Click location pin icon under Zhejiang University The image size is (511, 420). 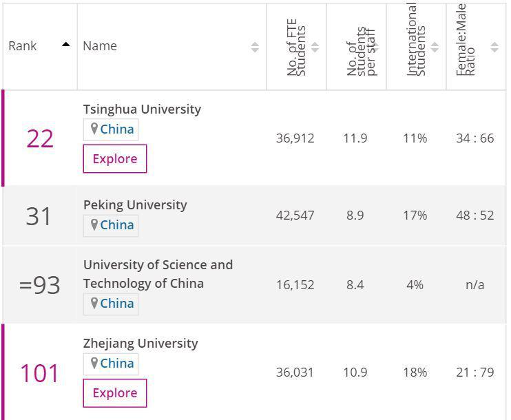[x=94, y=364]
